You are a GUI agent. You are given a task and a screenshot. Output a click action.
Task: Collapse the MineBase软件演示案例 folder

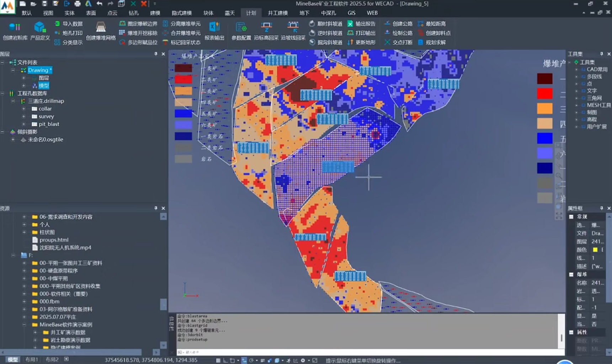tap(24, 325)
